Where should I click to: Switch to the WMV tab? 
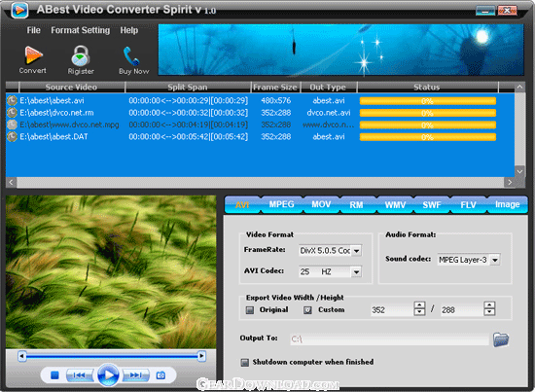click(x=395, y=204)
